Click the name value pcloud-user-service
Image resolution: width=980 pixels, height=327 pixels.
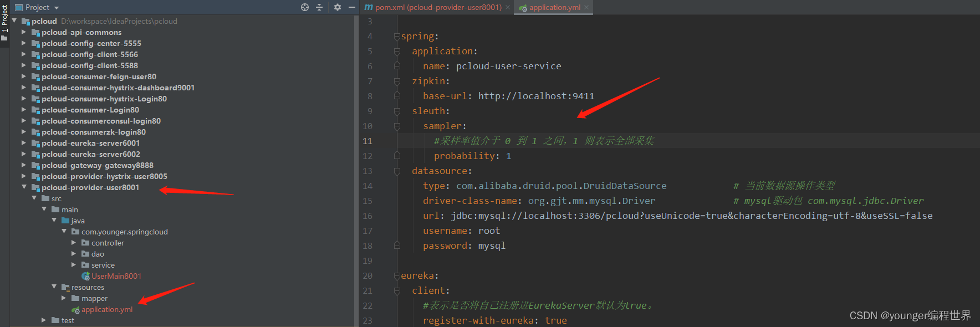click(508, 66)
